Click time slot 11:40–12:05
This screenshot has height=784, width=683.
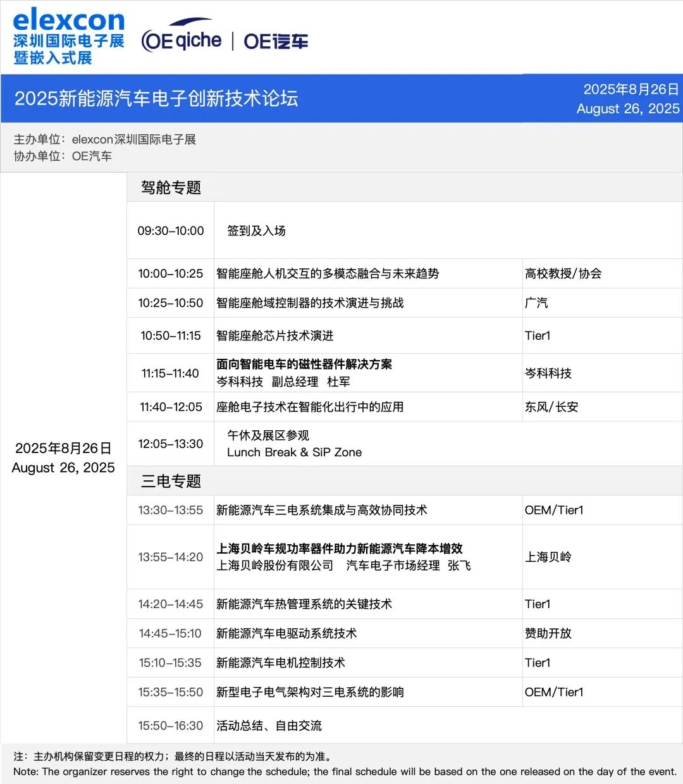[171, 407]
